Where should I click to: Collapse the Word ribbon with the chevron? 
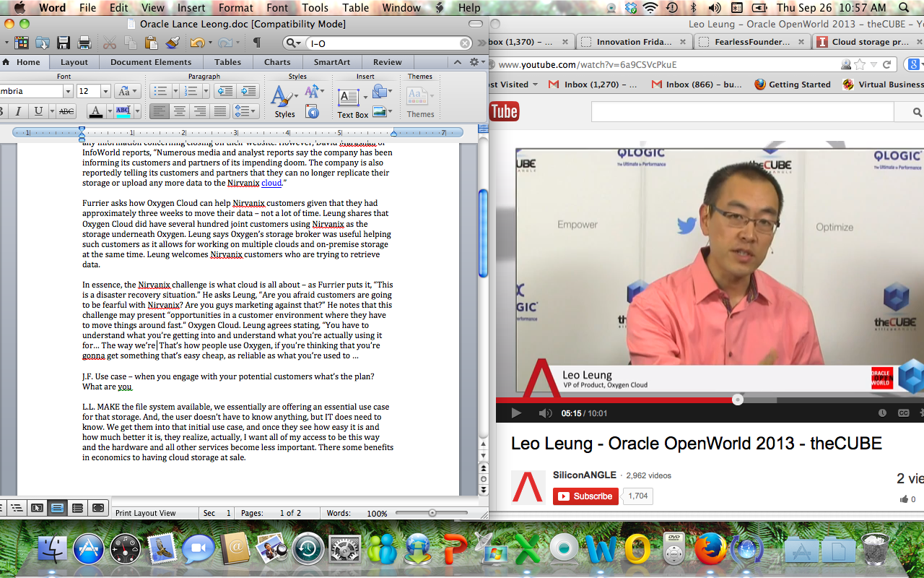pyautogui.click(x=456, y=62)
